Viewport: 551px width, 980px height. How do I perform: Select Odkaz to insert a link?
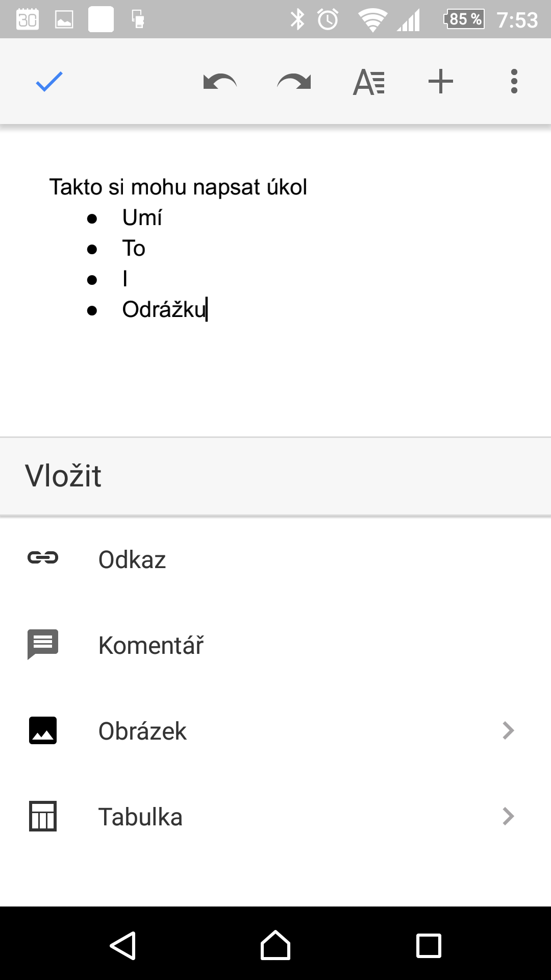click(x=132, y=559)
